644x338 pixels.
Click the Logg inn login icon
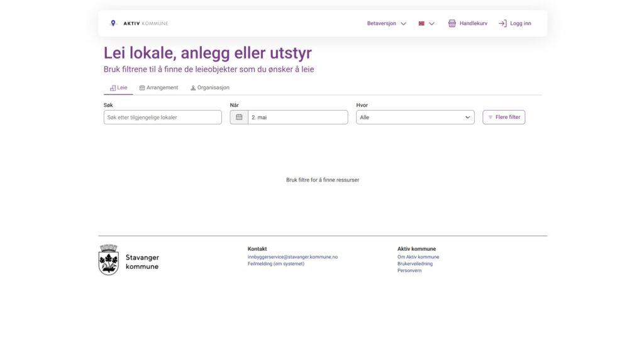(502, 23)
